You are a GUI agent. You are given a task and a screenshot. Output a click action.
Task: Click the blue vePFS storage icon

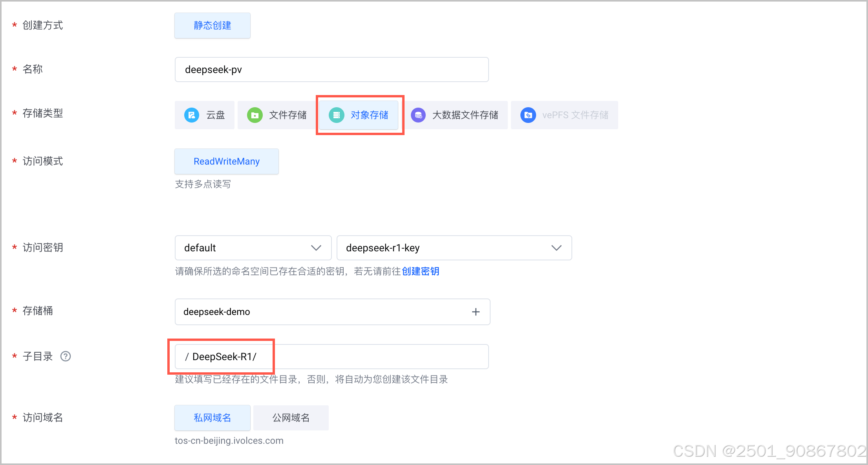click(528, 115)
